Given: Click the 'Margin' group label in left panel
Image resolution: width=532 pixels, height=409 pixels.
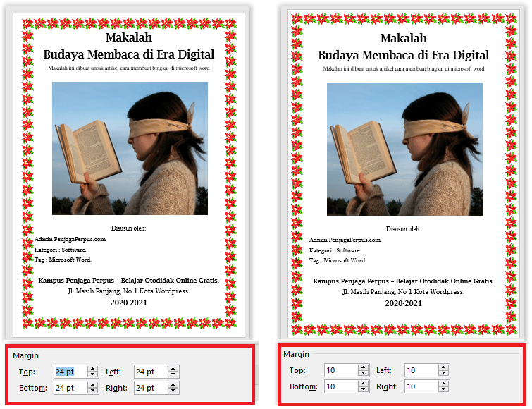Looking at the screenshot, I should (x=26, y=355).
